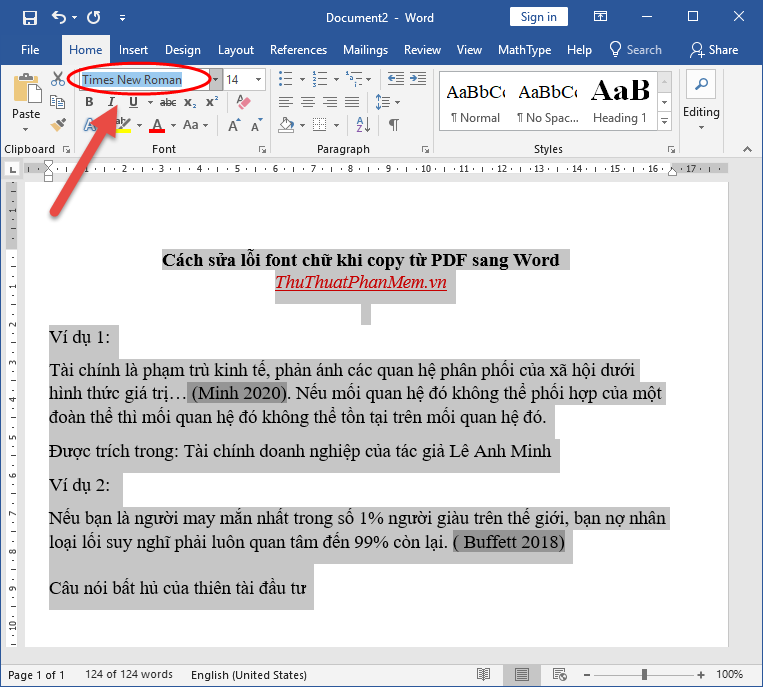Toggle strikethrough formatting
The width and height of the screenshot is (763, 687).
click(x=168, y=102)
